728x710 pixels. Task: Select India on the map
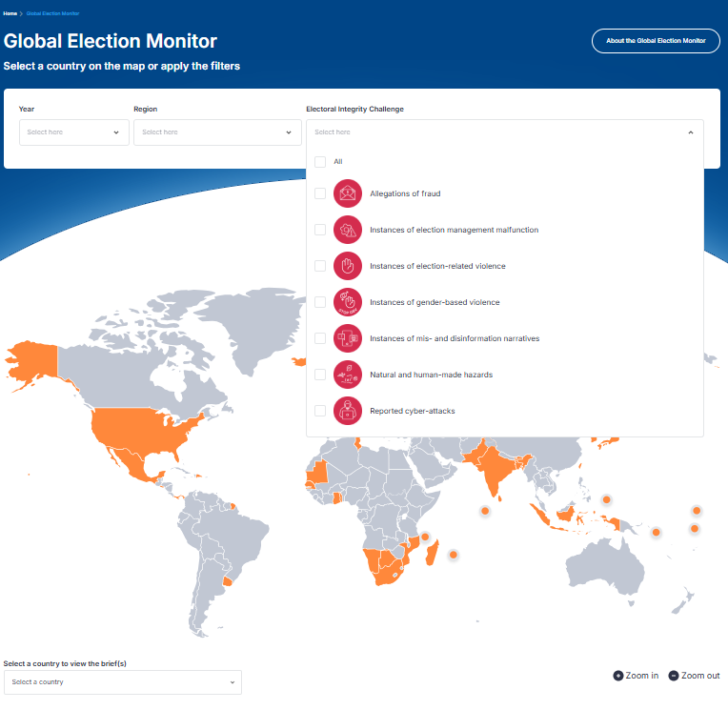pos(495,467)
